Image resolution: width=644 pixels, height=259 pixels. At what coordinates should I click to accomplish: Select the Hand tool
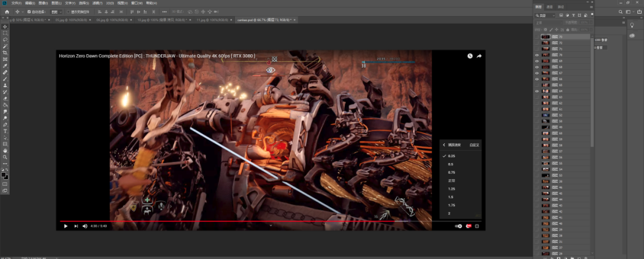[5, 151]
